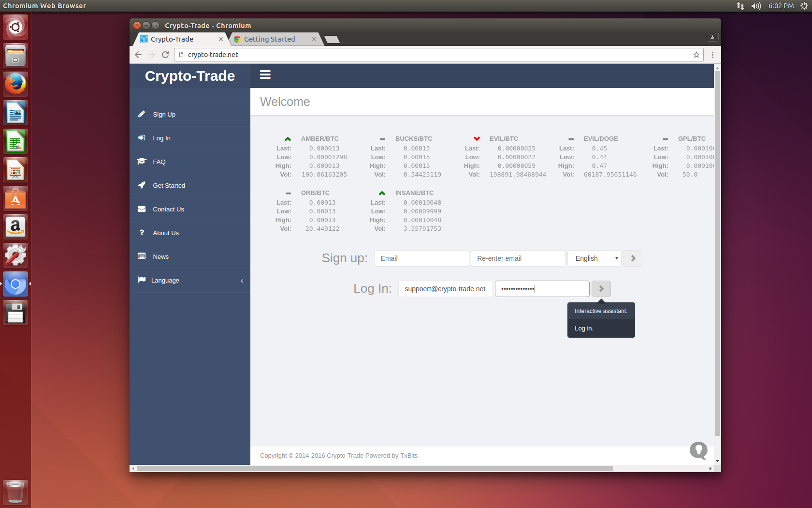The image size is (812, 508).
Task: Click the rocket icon beside Get Started
Action: [x=142, y=185]
